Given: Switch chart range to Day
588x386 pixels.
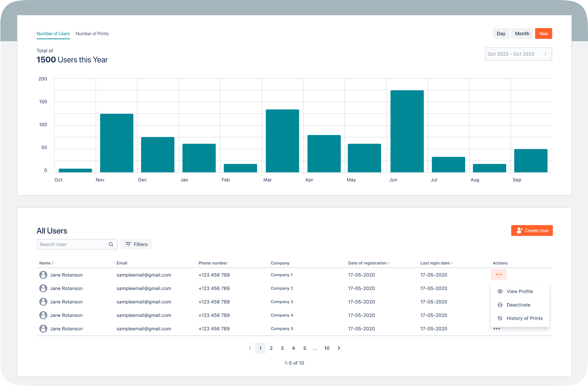Looking at the screenshot, I should click(x=501, y=33).
